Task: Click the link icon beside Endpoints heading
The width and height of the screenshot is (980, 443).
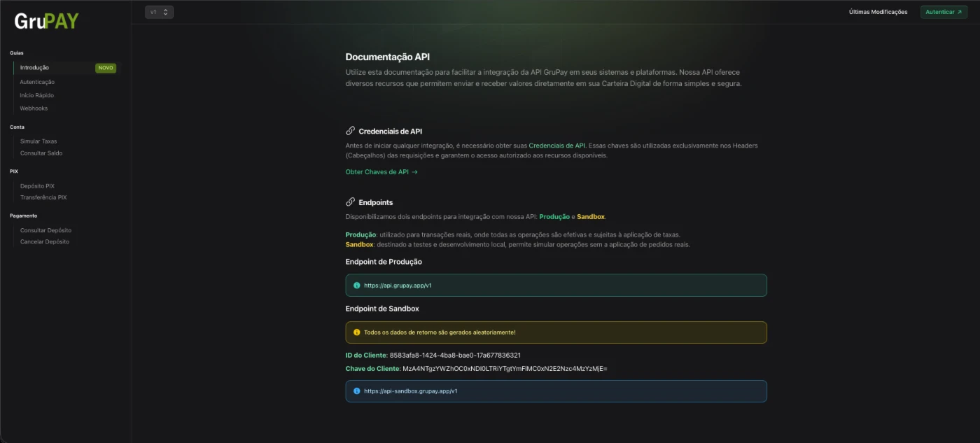Action: click(351, 202)
